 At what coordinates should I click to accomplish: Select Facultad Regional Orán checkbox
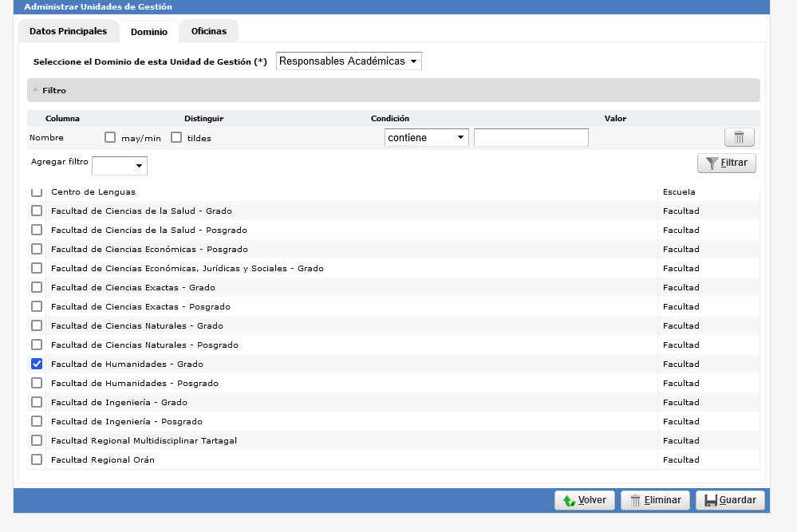point(37,459)
